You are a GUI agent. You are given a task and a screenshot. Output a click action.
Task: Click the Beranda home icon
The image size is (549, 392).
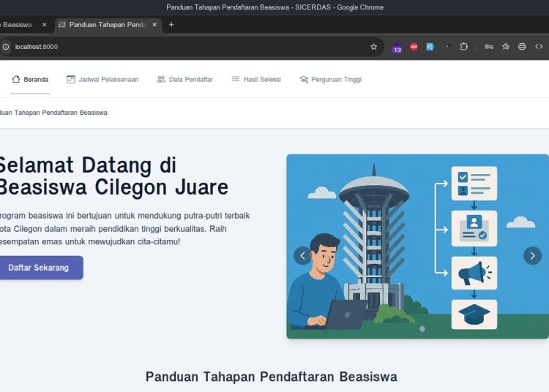[x=15, y=79]
